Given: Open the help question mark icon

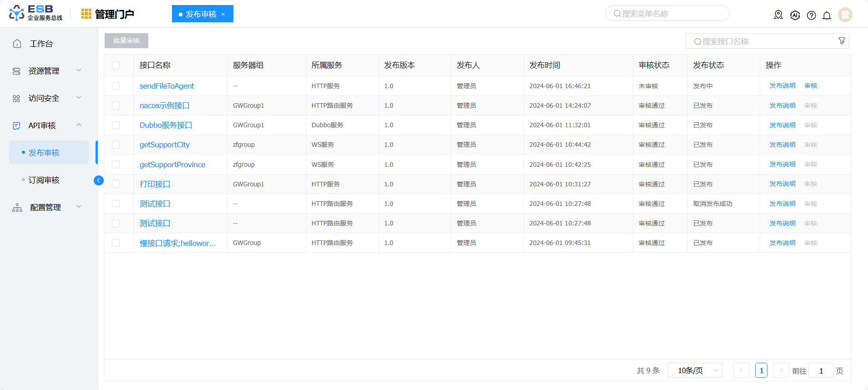Looking at the screenshot, I should [811, 15].
